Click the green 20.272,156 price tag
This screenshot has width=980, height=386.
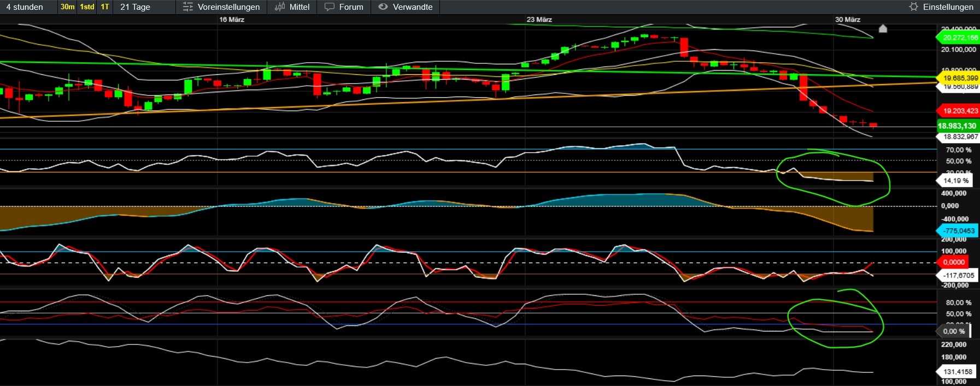coord(958,38)
